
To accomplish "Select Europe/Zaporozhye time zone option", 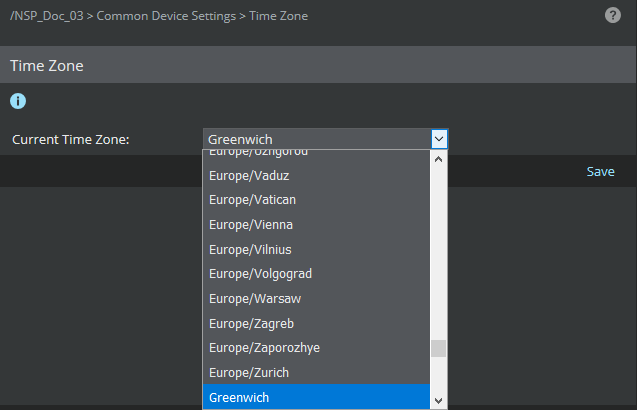I will point(316,348).
